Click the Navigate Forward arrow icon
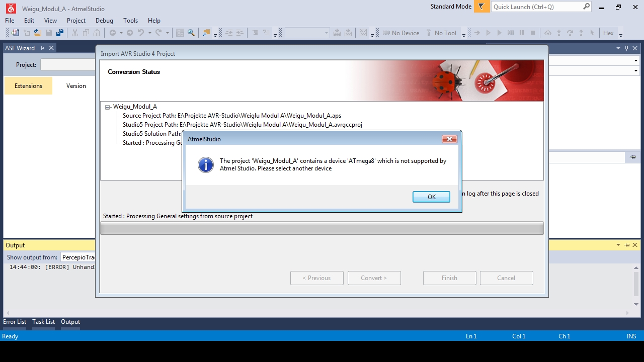Viewport: 644px width, 362px height. (129, 33)
